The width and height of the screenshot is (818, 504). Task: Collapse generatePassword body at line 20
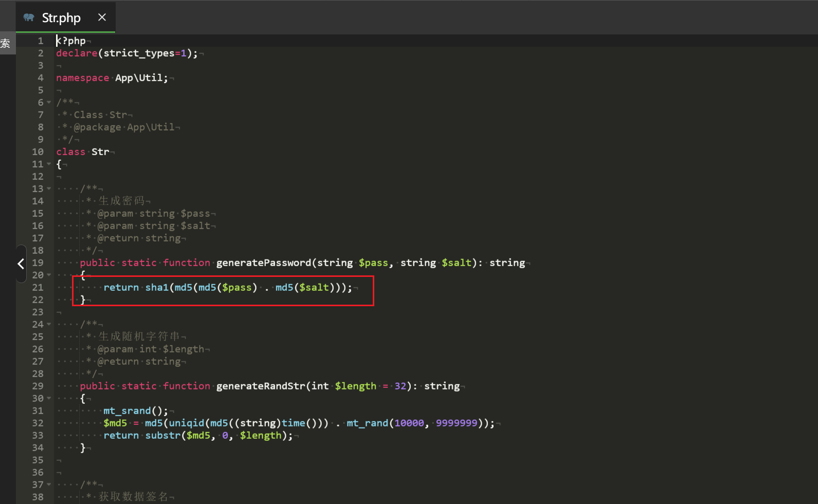(x=49, y=275)
